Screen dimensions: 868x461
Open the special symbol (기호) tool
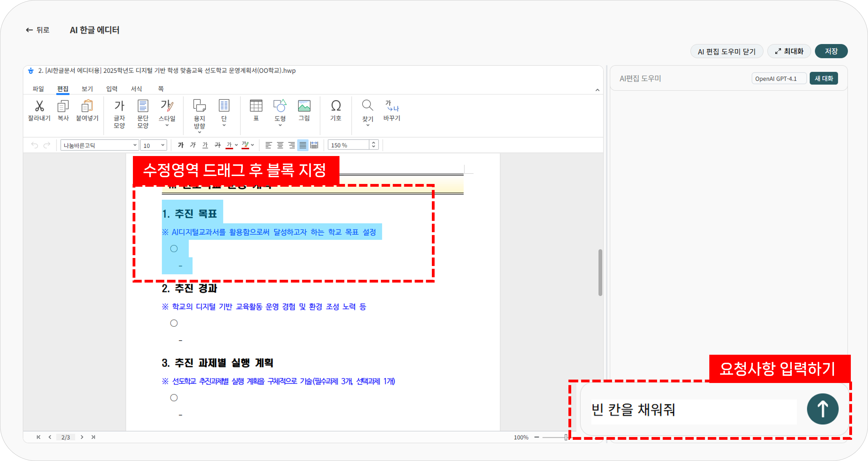click(335, 106)
